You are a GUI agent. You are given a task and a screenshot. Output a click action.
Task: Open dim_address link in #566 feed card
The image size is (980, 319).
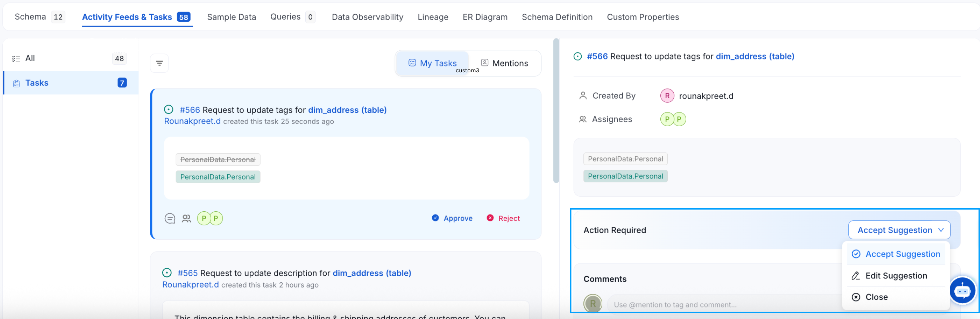click(x=347, y=110)
